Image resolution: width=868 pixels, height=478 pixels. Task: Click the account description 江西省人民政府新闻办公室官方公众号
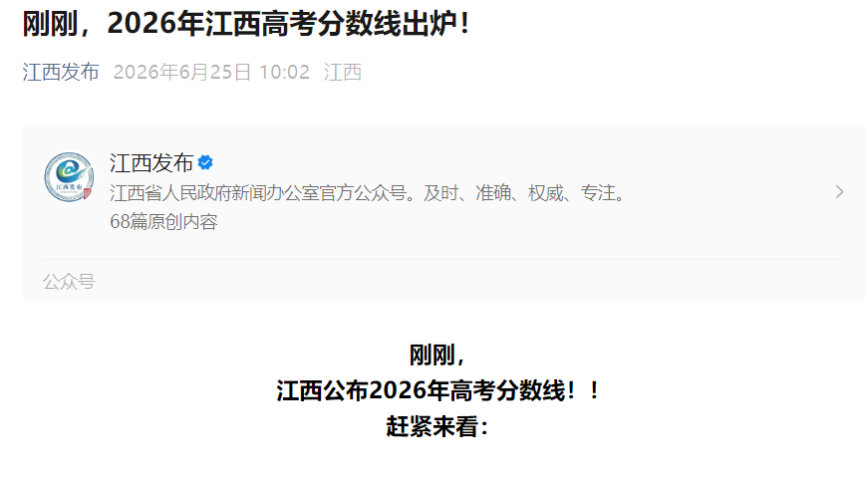(x=258, y=192)
